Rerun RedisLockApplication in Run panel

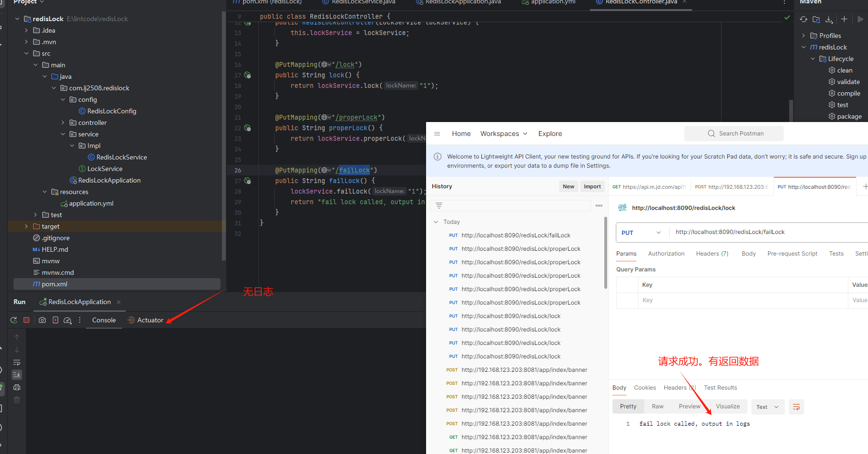click(14, 320)
